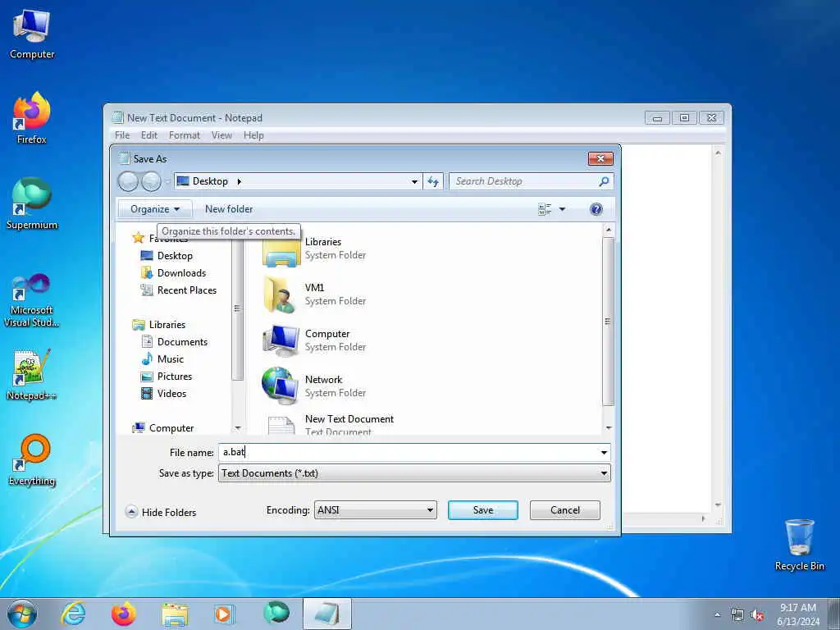Viewport: 840px width, 630px height.
Task: Expand the view options dropdown arrow
Action: [562, 209]
